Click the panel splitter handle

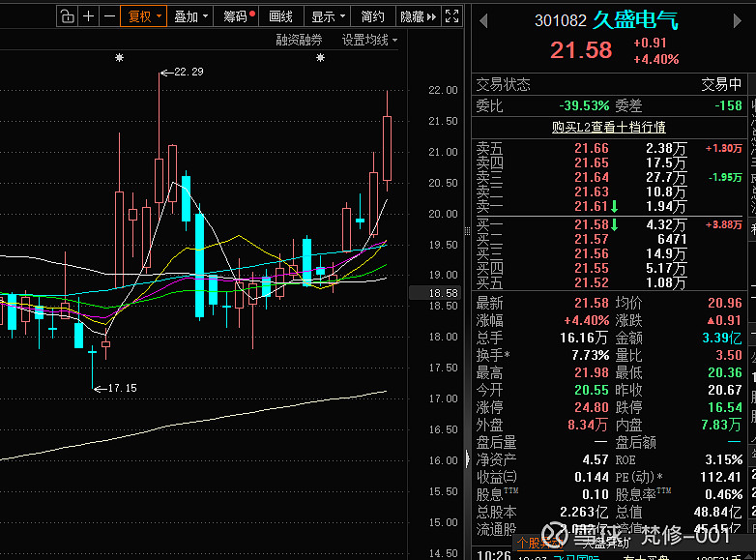pyautogui.click(x=467, y=231)
